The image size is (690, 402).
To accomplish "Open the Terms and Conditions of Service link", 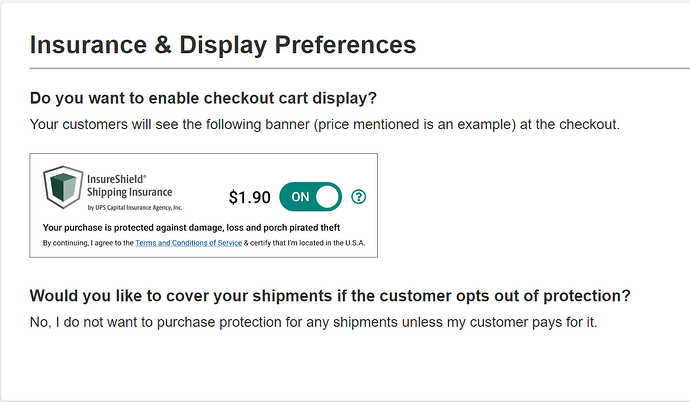I will tap(189, 243).
